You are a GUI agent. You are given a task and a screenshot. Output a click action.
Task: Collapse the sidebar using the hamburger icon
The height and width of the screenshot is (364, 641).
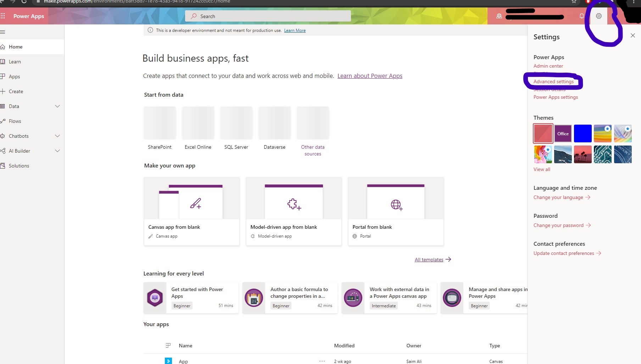(3, 32)
